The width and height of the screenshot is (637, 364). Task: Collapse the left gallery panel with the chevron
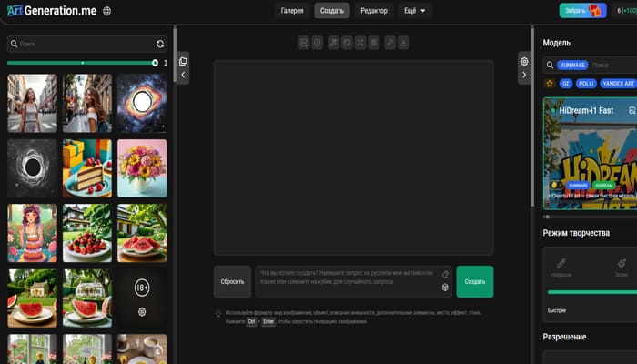(x=183, y=76)
